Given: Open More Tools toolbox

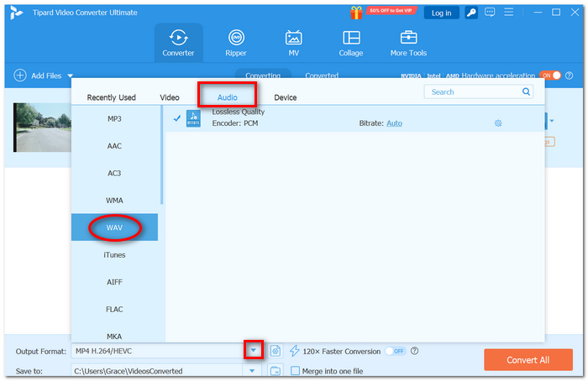Looking at the screenshot, I should tap(408, 42).
